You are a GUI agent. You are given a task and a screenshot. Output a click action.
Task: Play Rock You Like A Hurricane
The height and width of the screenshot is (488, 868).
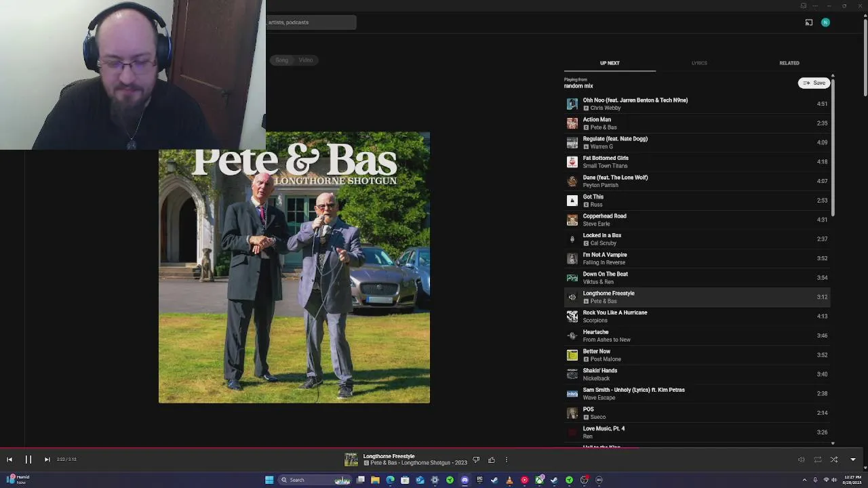coord(697,317)
